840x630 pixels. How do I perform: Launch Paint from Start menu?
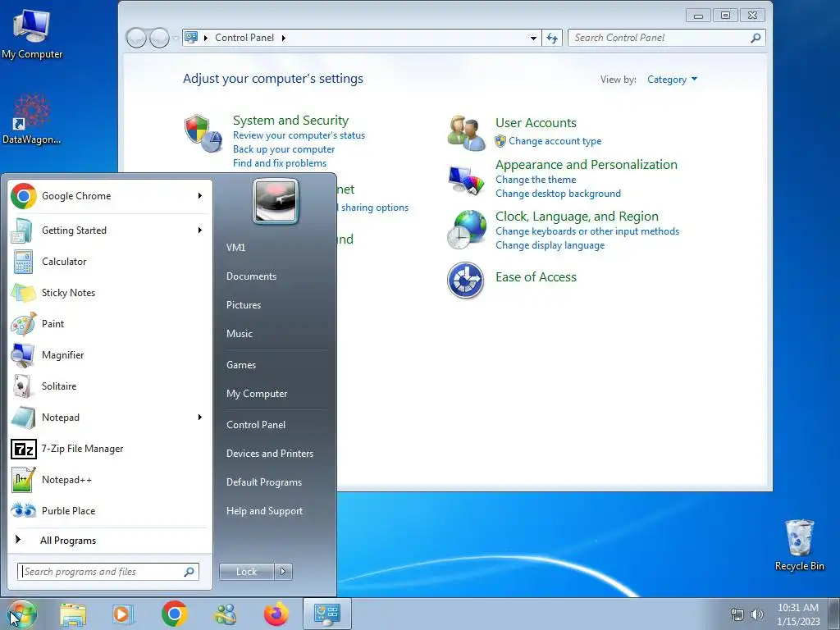tap(109, 323)
